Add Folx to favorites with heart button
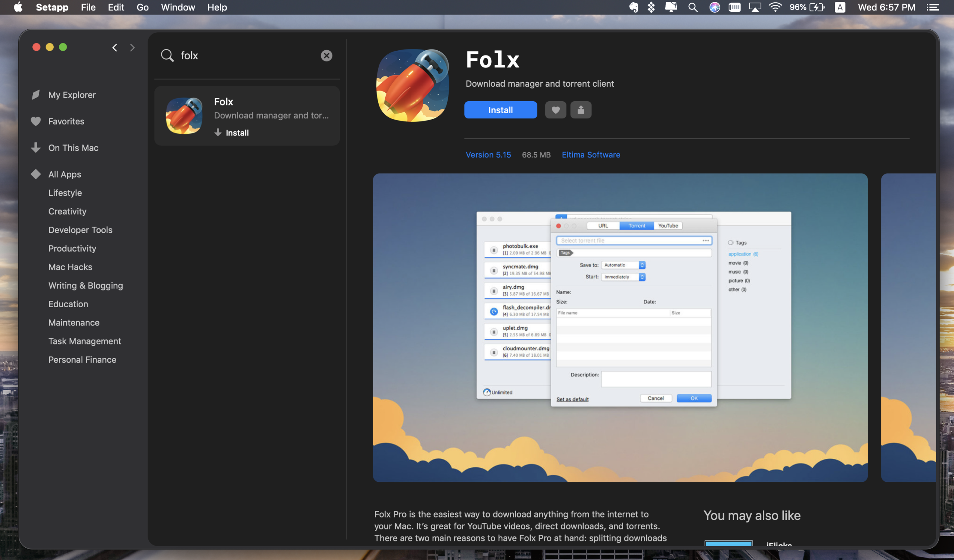The image size is (954, 560). coord(555,110)
